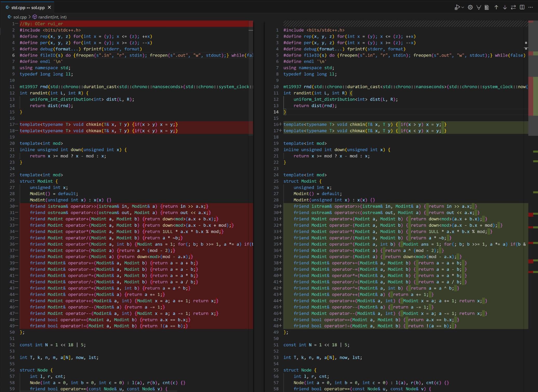The image size is (538, 392).
Task: Click the Debug/Run C++ file icon
Action: pos(457,8)
